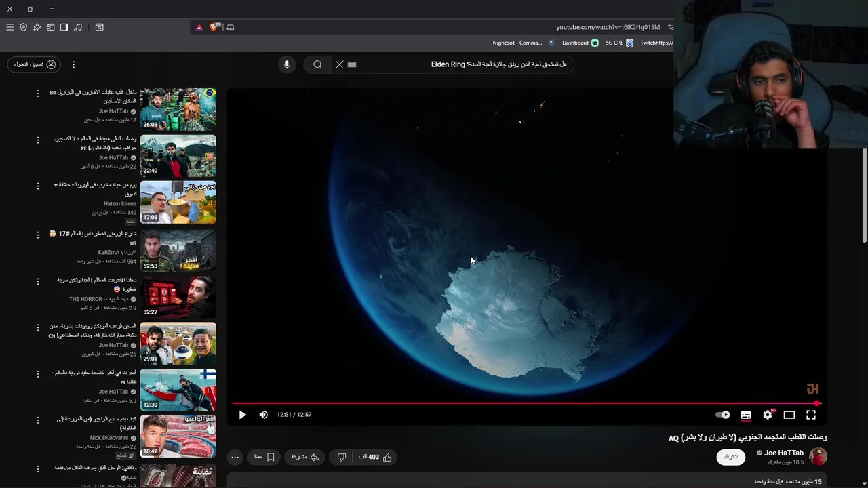Open more actions below the video
This screenshot has width=868, height=488.
[235, 457]
